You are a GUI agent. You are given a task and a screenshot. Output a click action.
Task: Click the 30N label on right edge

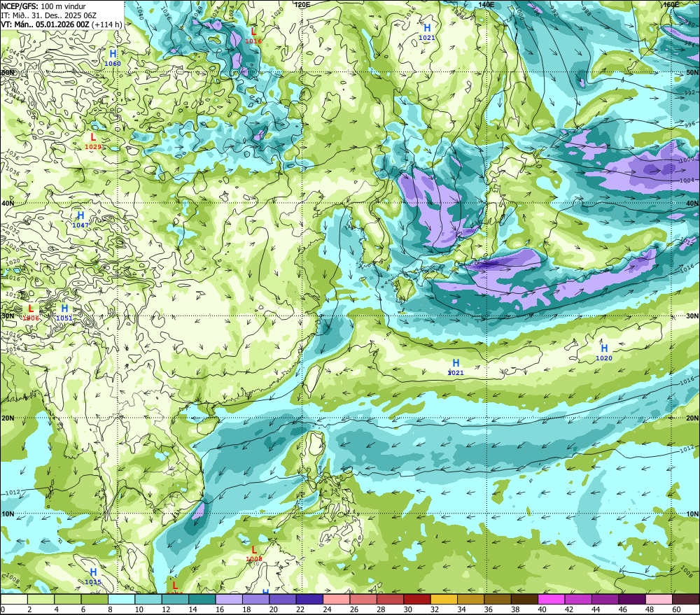692,316
